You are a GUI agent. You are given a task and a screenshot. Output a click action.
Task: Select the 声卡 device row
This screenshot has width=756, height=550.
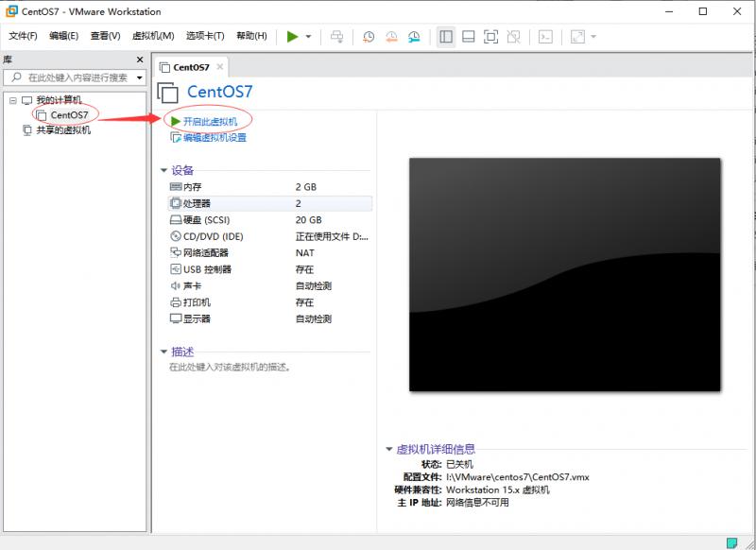coord(270,285)
